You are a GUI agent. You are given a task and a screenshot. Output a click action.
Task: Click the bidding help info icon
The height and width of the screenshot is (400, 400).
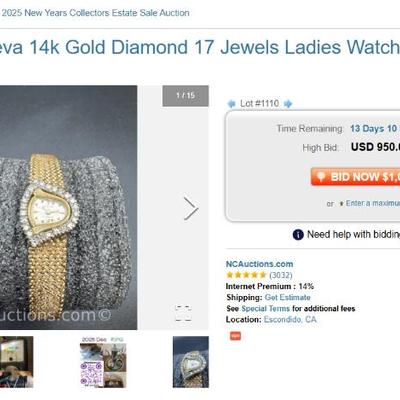click(298, 235)
